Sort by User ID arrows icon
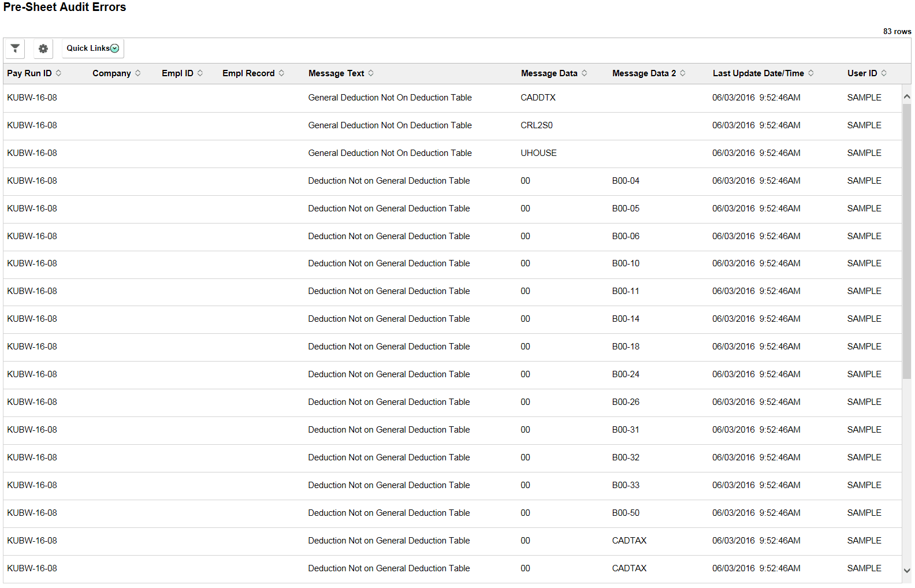Screen dimensions: 915x588 pos(884,73)
